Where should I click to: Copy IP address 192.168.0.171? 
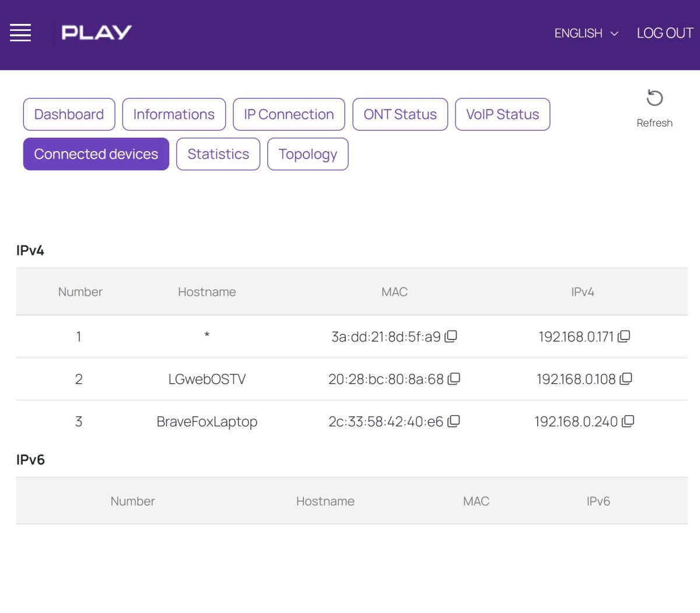point(624,337)
